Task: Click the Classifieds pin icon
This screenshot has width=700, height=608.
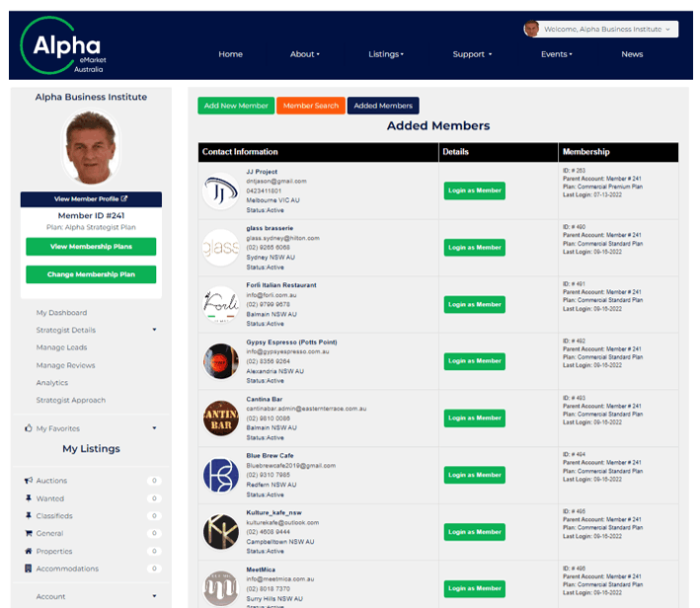Action: click(28, 516)
